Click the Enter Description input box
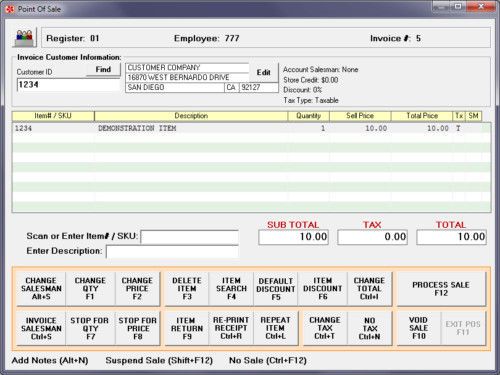500x375 pixels. coord(172,252)
